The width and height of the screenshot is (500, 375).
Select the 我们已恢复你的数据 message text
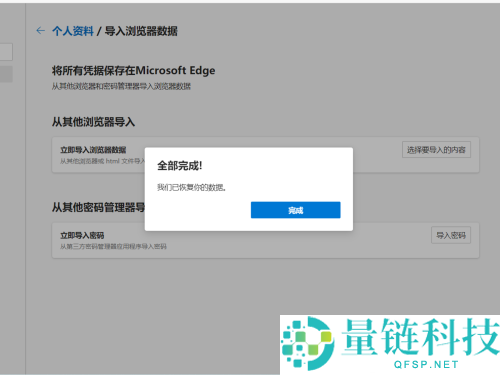(x=192, y=187)
